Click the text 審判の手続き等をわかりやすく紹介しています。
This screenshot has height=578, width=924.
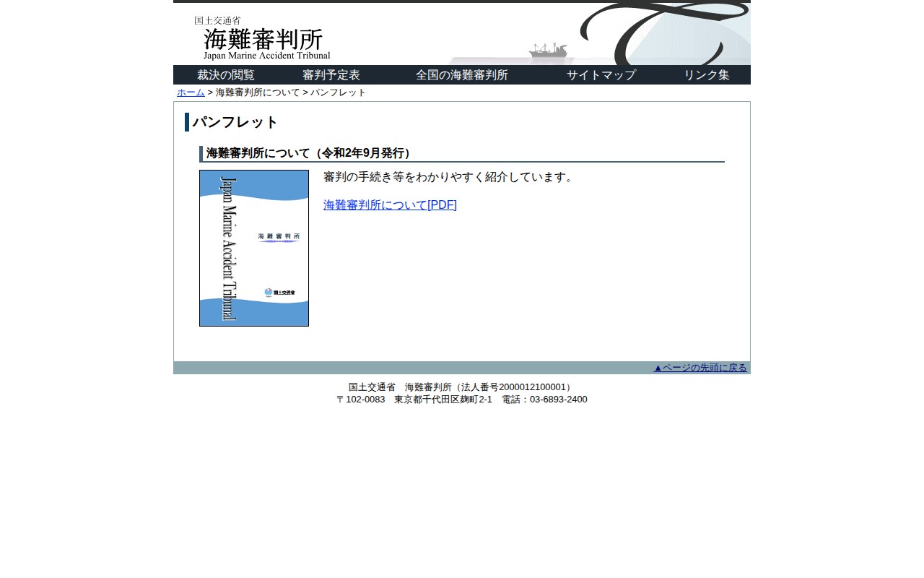[x=450, y=177]
